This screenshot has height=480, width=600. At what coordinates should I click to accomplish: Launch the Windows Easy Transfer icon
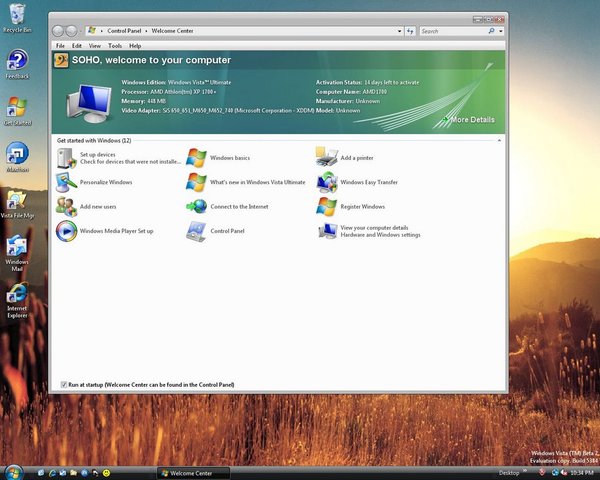tap(326, 182)
